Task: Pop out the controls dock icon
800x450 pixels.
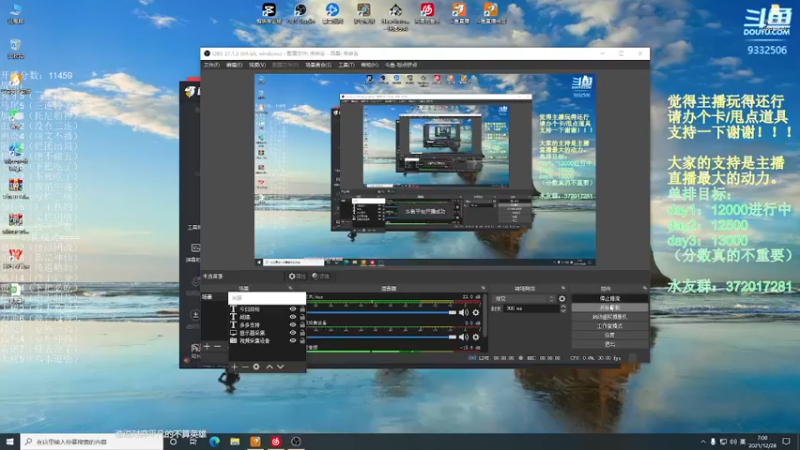Action: [x=644, y=288]
